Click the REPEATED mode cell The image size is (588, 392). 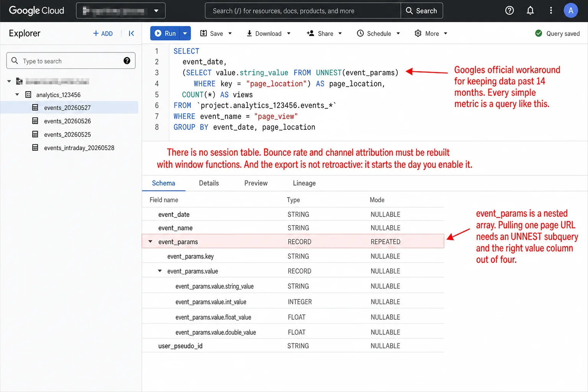(x=385, y=242)
